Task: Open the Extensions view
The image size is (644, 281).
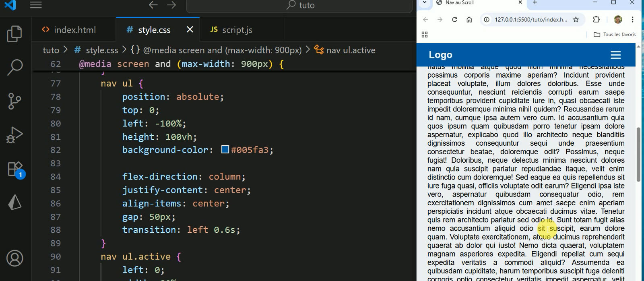Action: point(15,169)
